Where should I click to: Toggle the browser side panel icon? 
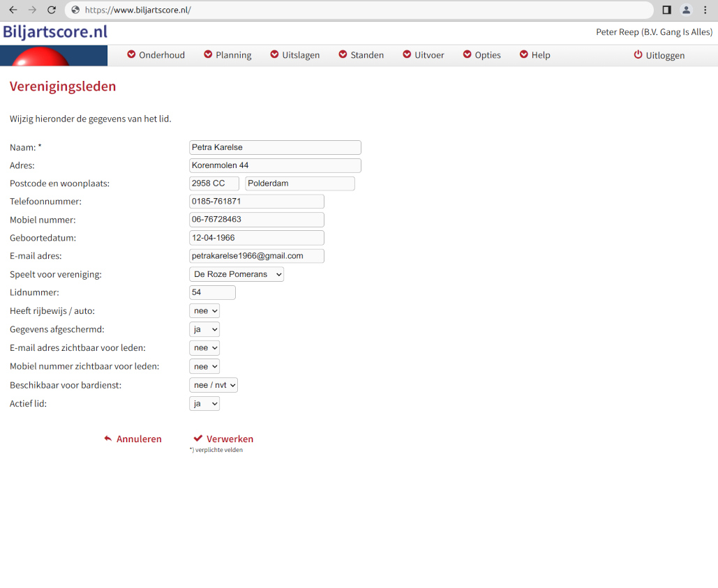coord(666,10)
